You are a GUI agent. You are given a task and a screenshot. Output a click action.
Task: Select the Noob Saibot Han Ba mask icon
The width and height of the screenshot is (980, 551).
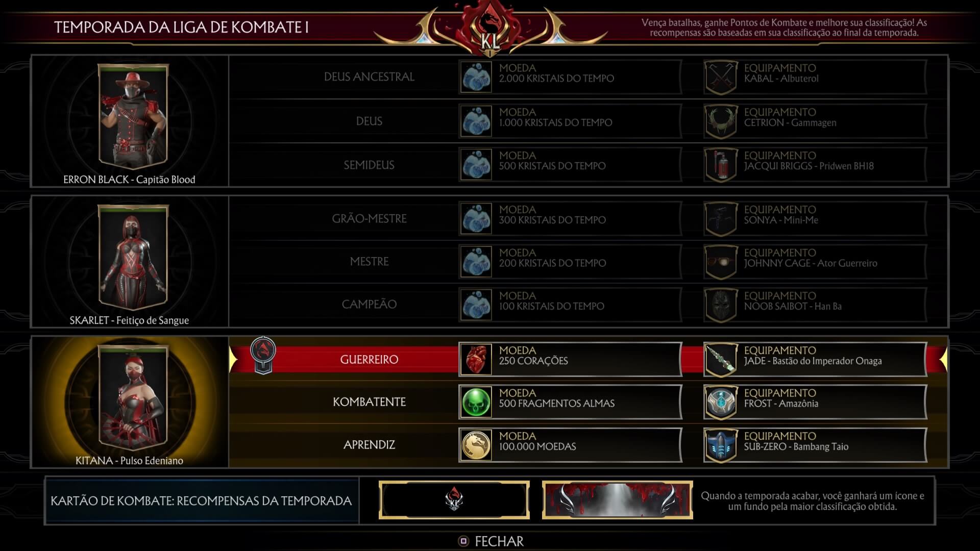tap(721, 305)
